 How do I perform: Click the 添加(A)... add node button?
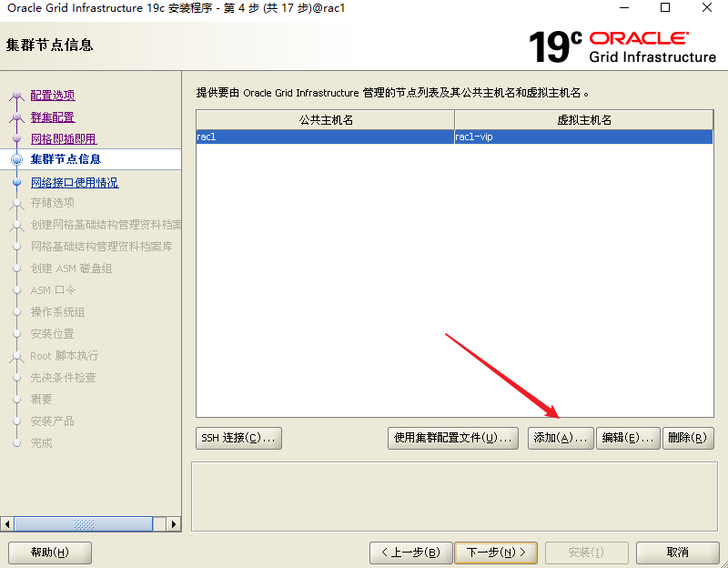[x=561, y=438]
